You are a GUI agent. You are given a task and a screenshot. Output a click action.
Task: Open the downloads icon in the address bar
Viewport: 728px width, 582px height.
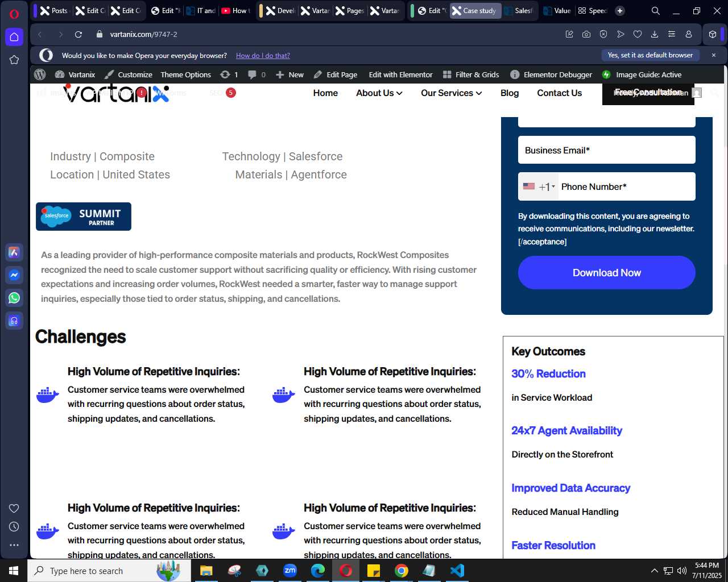[655, 34]
